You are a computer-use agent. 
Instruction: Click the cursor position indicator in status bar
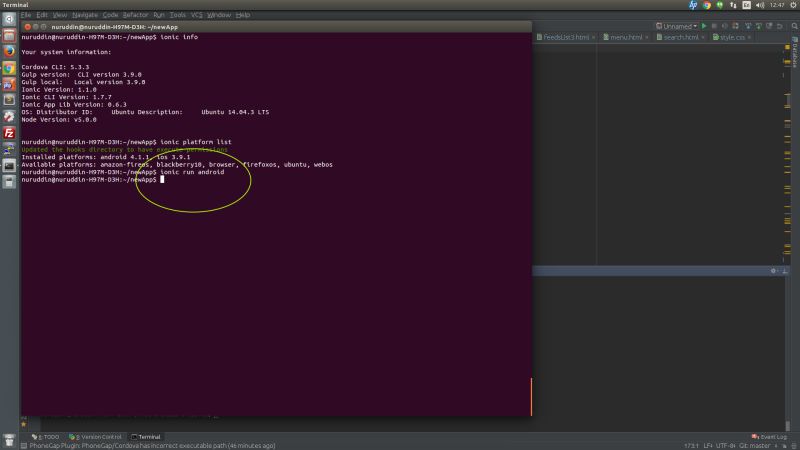[691, 446]
